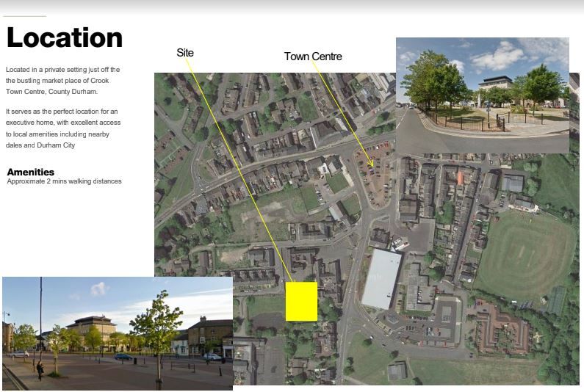Screen dimensions: 584x392
Task: Select the short gold line above Location heading
Action: tap(24, 16)
